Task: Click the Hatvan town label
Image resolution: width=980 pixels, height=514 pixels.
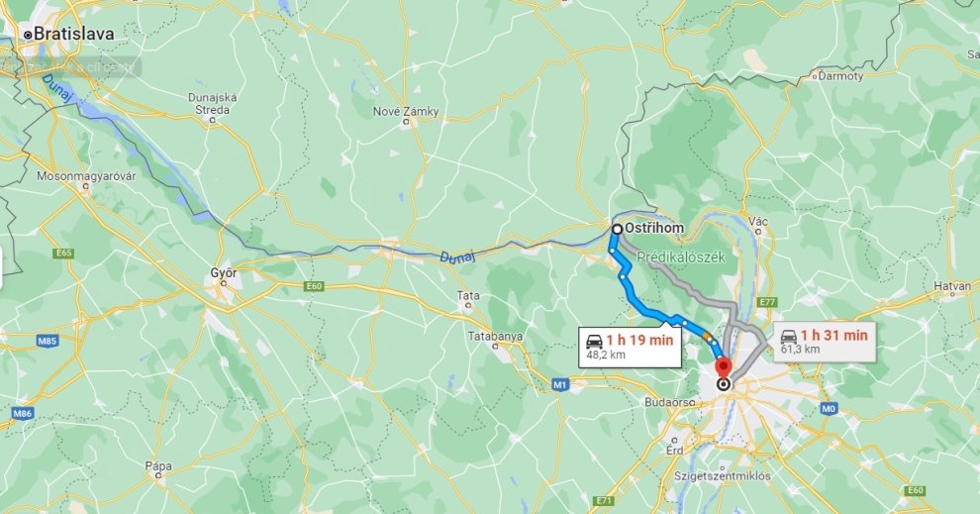Action: 952,286
